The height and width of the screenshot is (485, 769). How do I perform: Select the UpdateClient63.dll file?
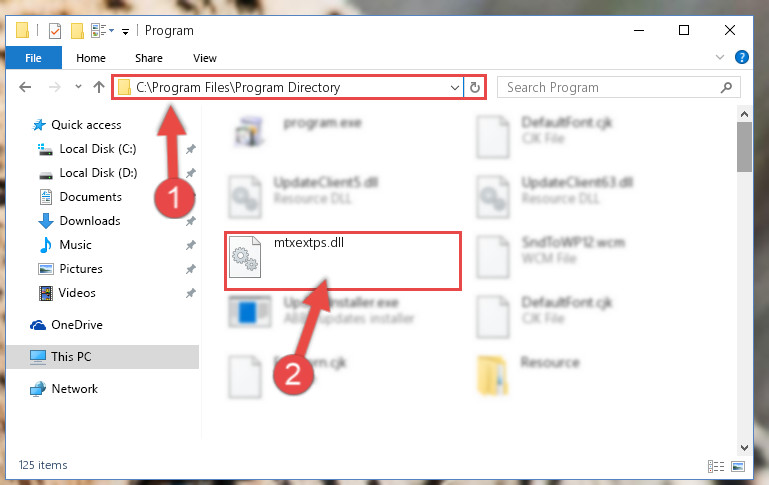[x=554, y=196]
